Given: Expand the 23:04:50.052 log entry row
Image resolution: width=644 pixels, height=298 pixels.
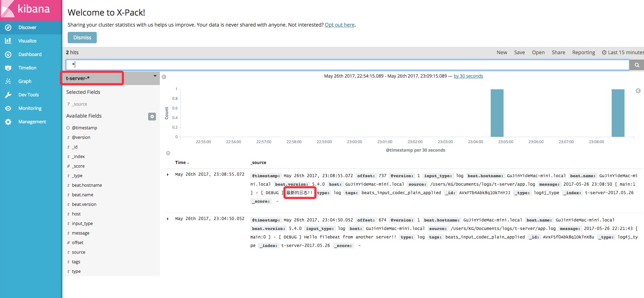Looking at the screenshot, I should 168,219.
